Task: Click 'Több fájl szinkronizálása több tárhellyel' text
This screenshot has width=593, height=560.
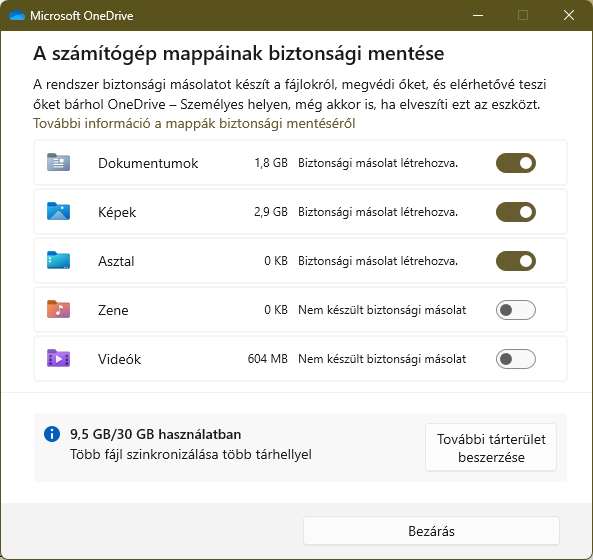Action: point(191,454)
